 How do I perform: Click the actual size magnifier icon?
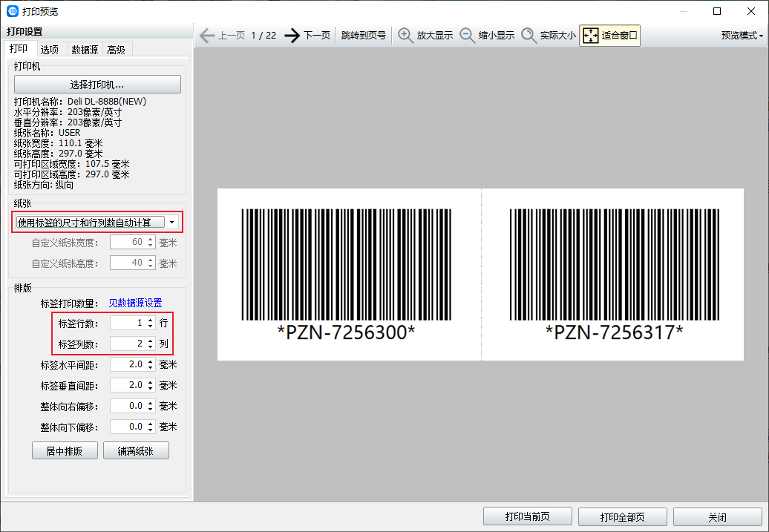coord(529,36)
